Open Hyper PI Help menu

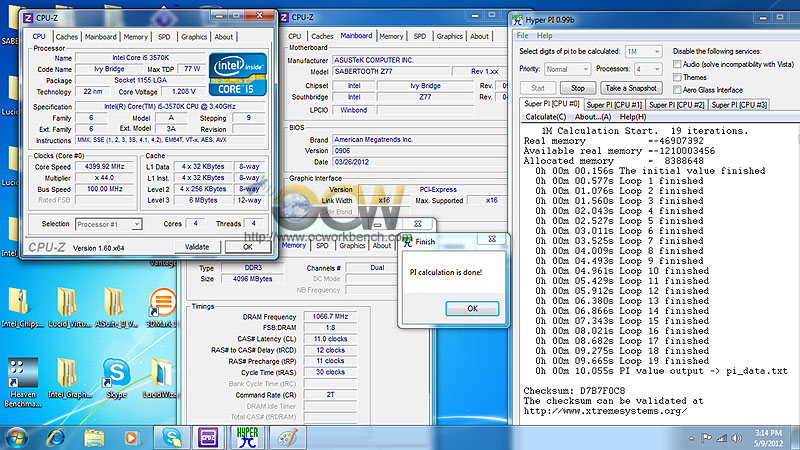tap(544, 36)
